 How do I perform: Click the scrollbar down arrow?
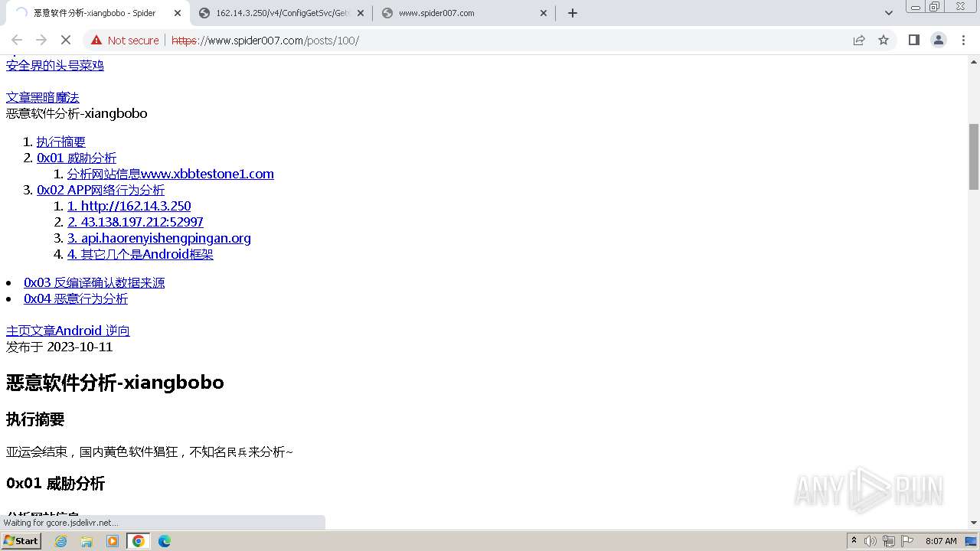pyautogui.click(x=974, y=523)
